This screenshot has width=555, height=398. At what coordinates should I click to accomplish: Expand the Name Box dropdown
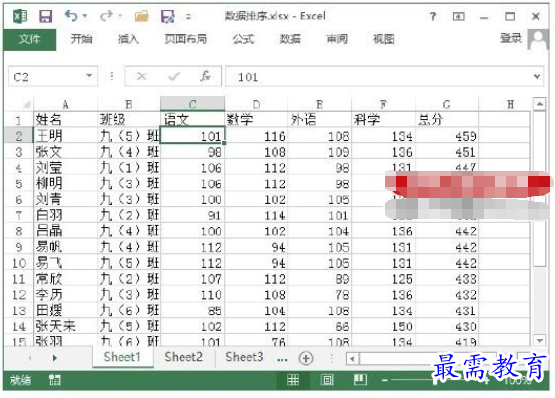tap(90, 76)
